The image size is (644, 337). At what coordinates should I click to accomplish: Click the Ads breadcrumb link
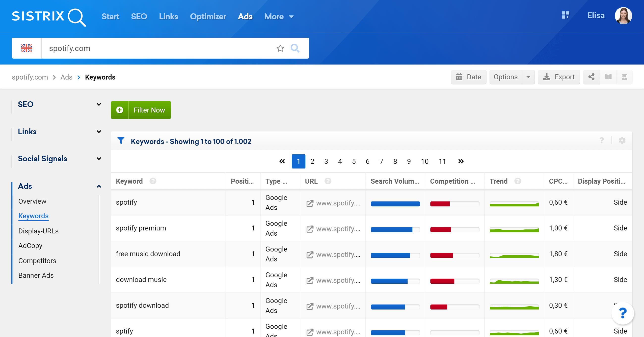(66, 77)
